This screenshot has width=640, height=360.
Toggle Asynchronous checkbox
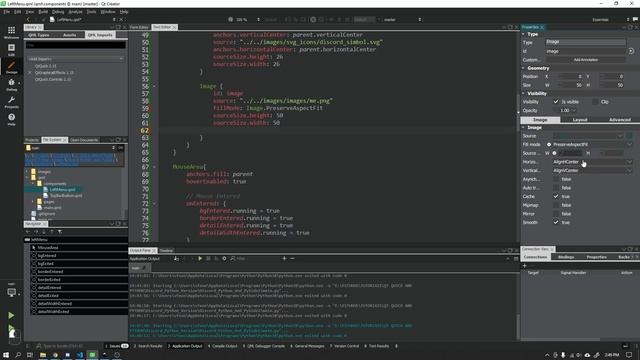click(x=556, y=179)
